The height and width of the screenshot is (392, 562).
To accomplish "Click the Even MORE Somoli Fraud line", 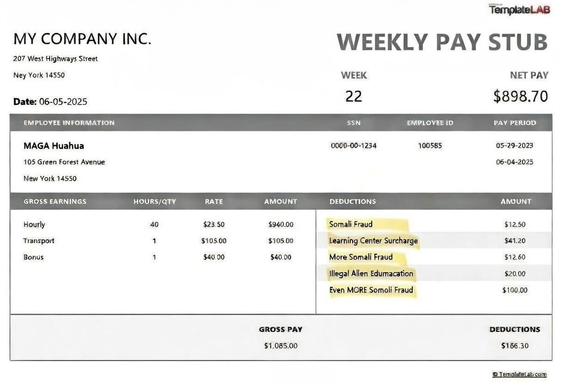I will (x=372, y=290).
